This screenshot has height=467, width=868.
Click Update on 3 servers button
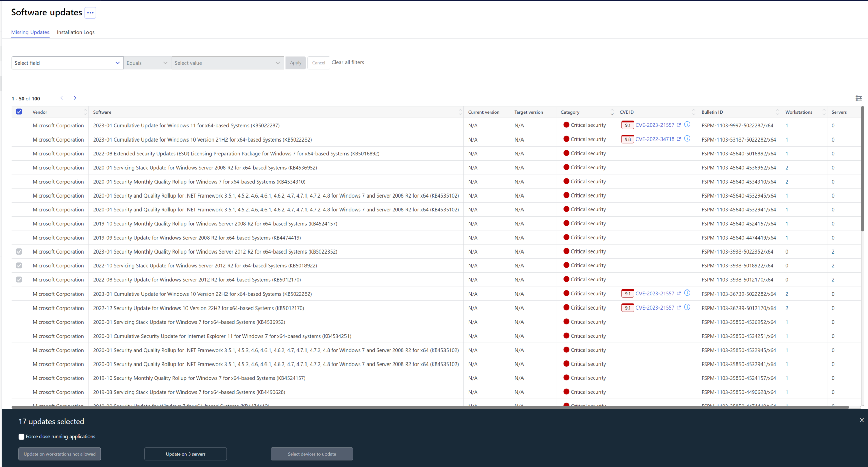[x=186, y=454]
